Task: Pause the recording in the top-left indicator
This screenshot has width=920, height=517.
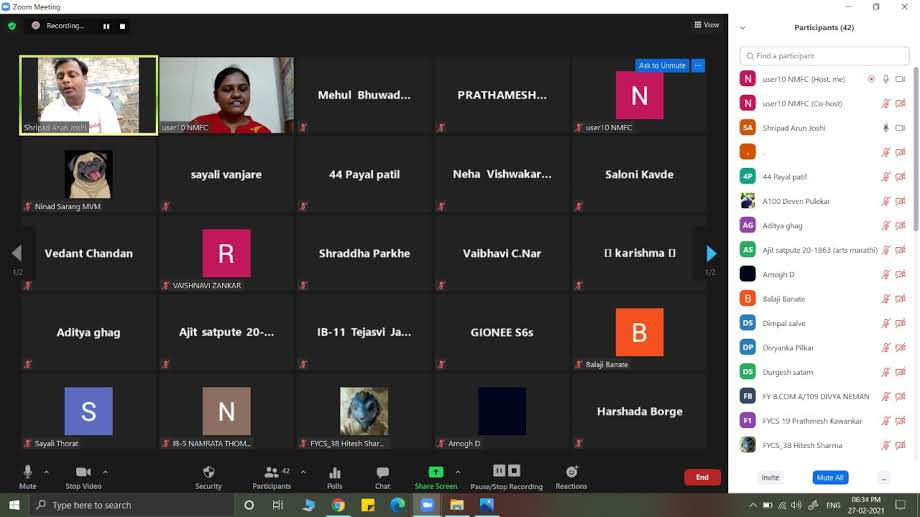Action: click(106, 26)
